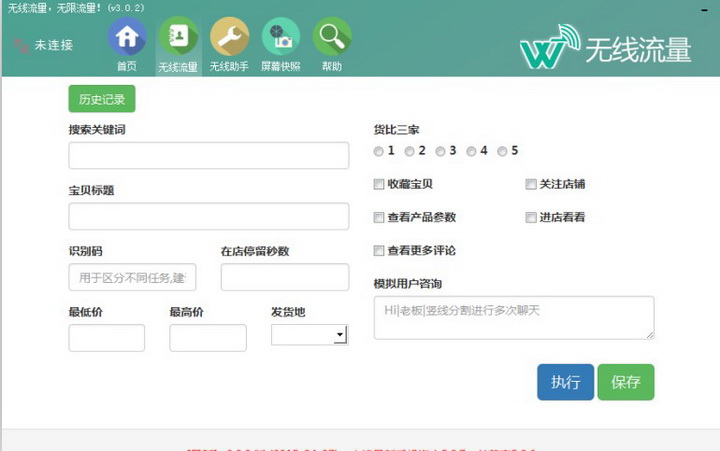Click the 无线流量 W logo
720x451 pixels.
tap(550, 47)
